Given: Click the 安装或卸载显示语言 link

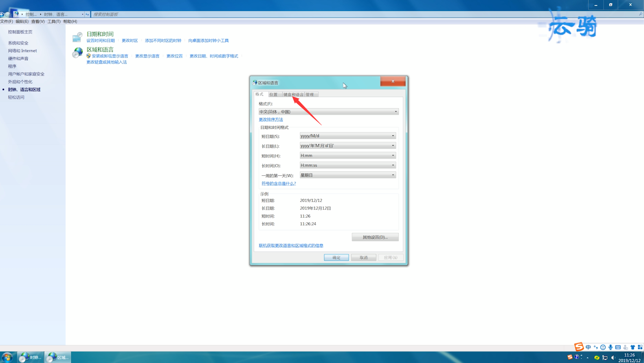Looking at the screenshot, I should pyautogui.click(x=110, y=56).
